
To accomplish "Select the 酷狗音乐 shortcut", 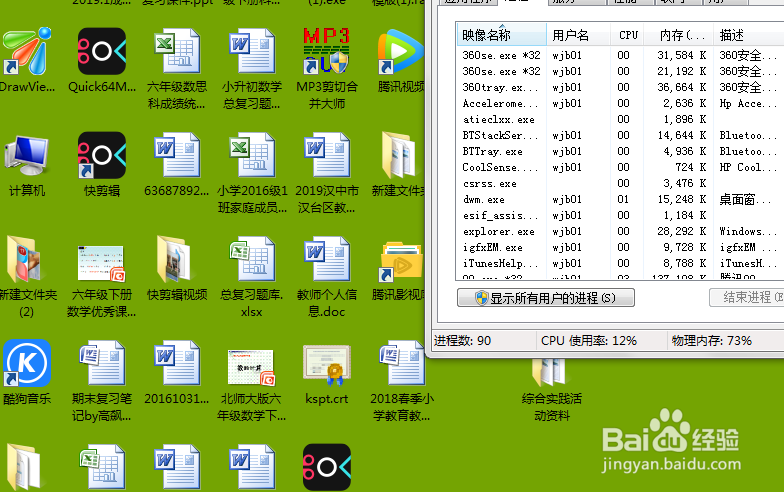I will pyautogui.click(x=26, y=372).
